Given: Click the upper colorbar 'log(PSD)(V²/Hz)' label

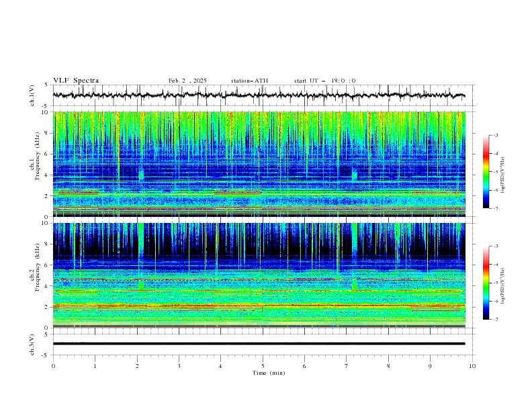Looking at the screenshot, I should pos(503,175).
